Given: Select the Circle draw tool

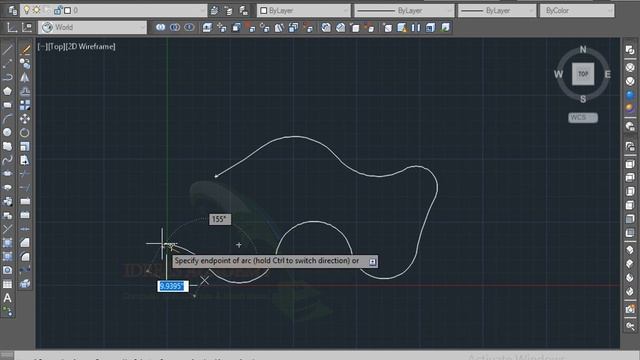Looking at the screenshot, I should click(x=7, y=132).
